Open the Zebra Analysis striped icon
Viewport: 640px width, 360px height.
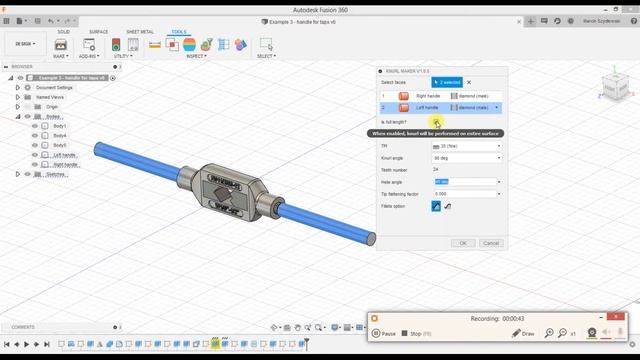pos(189,44)
